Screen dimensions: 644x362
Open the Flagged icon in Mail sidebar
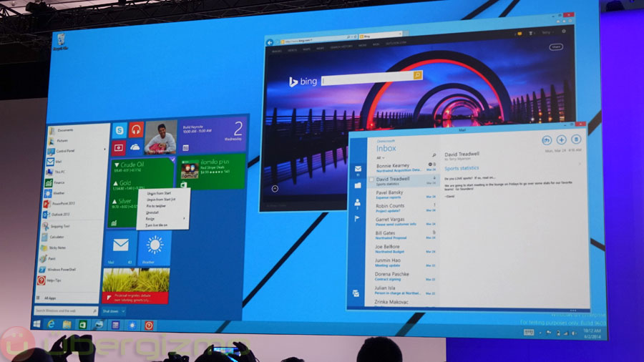(x=356, y=218)
